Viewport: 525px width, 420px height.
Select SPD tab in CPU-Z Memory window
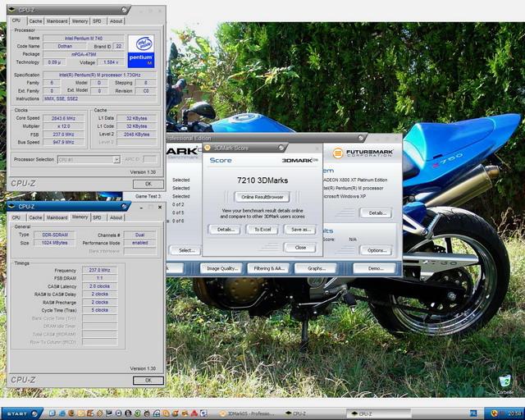tap(97, 217)
